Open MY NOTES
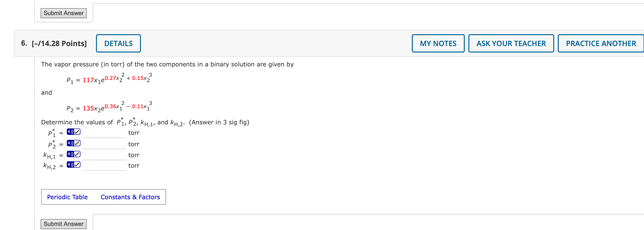Viewport: 644px width, 230px height. (x=438, y=43)
